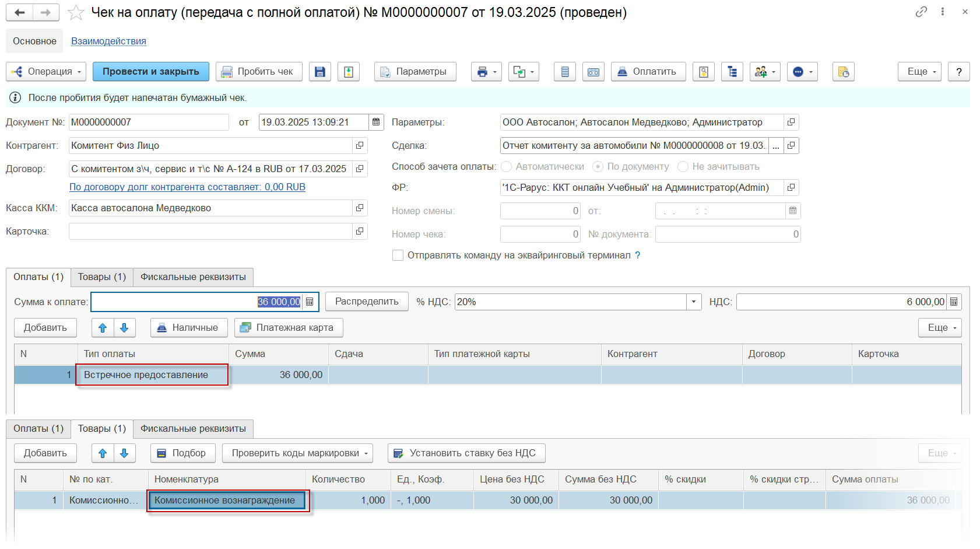Image resolution: width=980 pixels, height=549 pixels.
Task: Open Взаимодействия link
Action: tap(108, 41)
